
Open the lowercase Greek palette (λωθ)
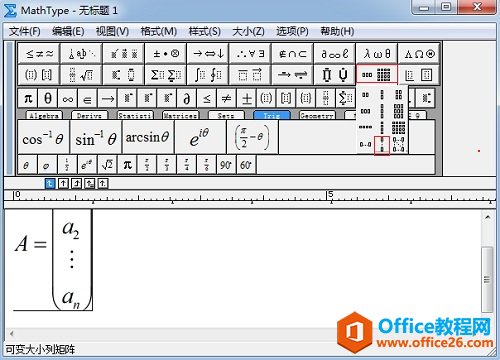tap(377, 53)
